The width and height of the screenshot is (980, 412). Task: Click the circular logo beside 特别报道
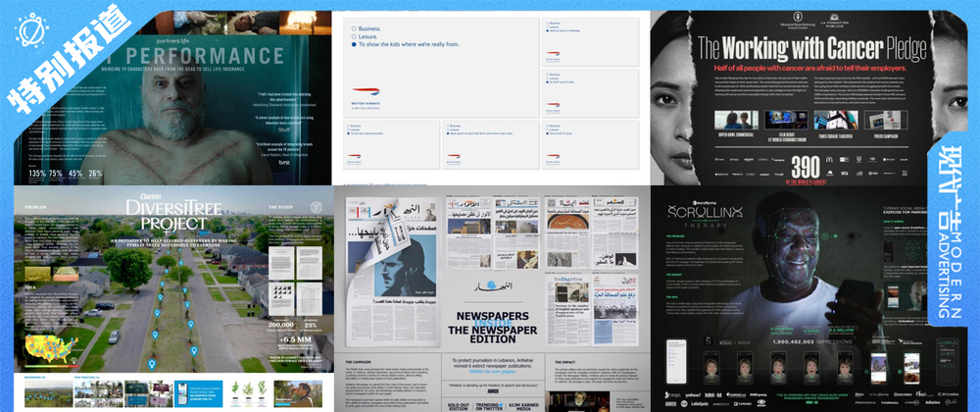tap(32, 29)
